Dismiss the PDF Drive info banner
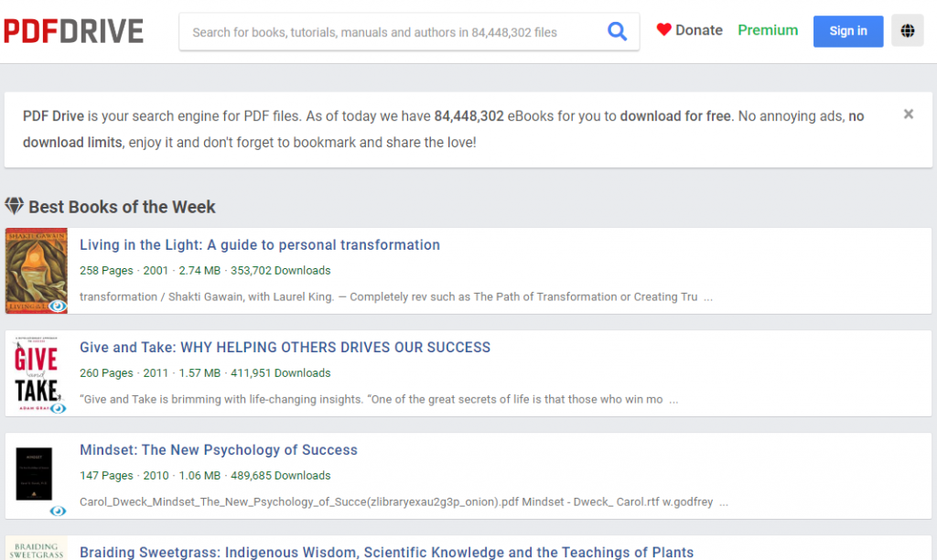Viewport: 937px width, 560px height. [x=908, y=113]
